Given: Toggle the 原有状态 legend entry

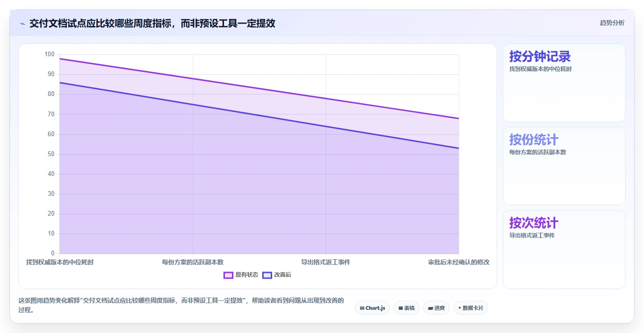Looking at the screenshot, I should pos(241,275).
